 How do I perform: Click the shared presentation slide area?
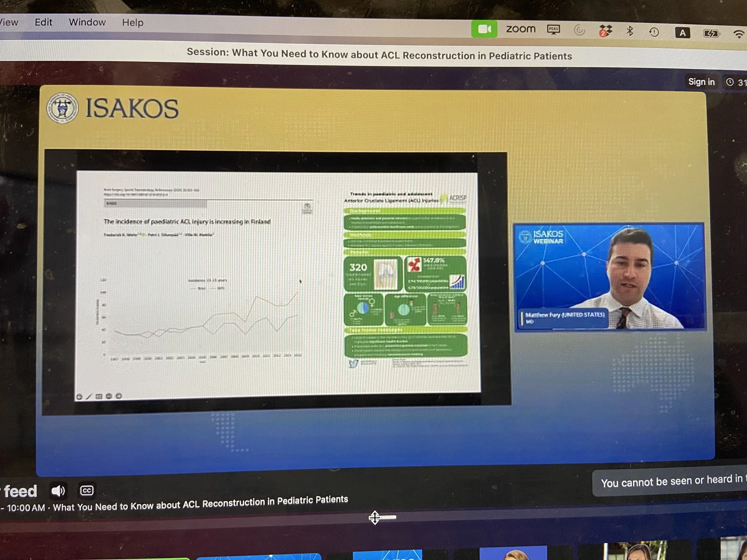[x=277, y=285]
